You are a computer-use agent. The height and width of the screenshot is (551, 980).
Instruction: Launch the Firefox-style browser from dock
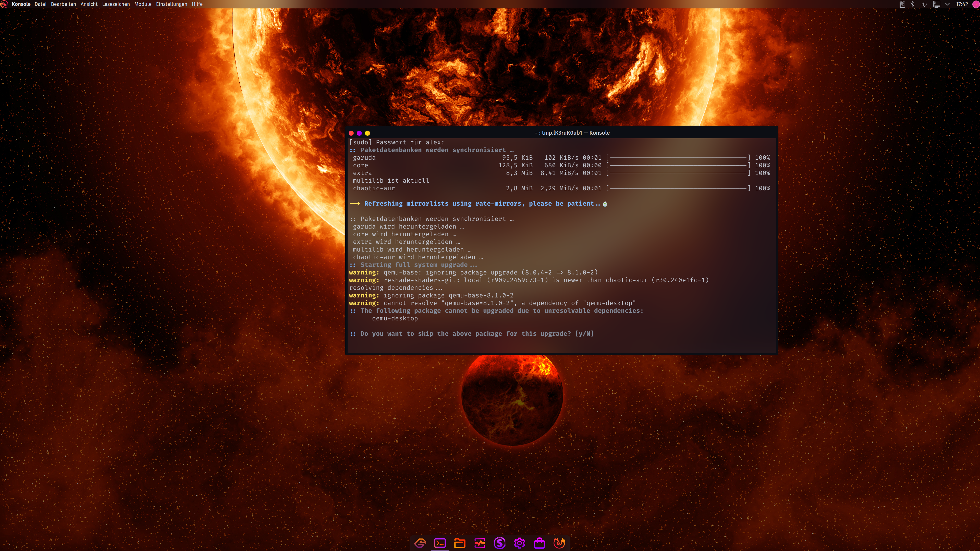pyautogui.click(x=559, y=543)
